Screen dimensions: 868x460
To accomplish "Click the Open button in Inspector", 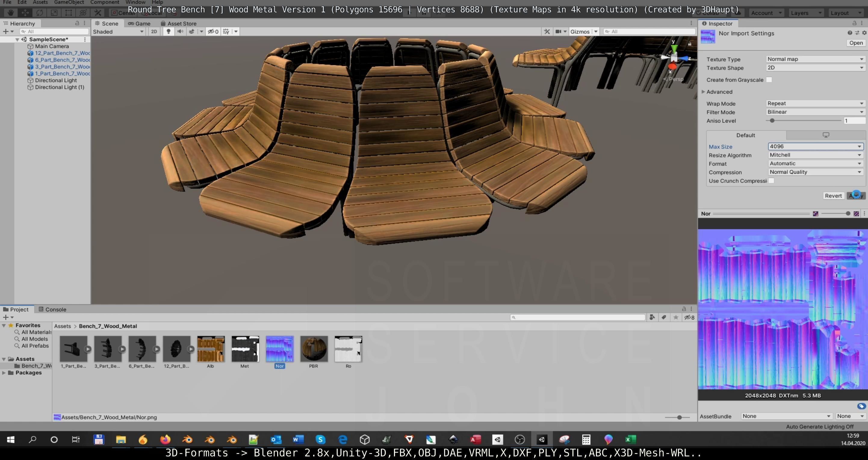I will tap(856, 43).
